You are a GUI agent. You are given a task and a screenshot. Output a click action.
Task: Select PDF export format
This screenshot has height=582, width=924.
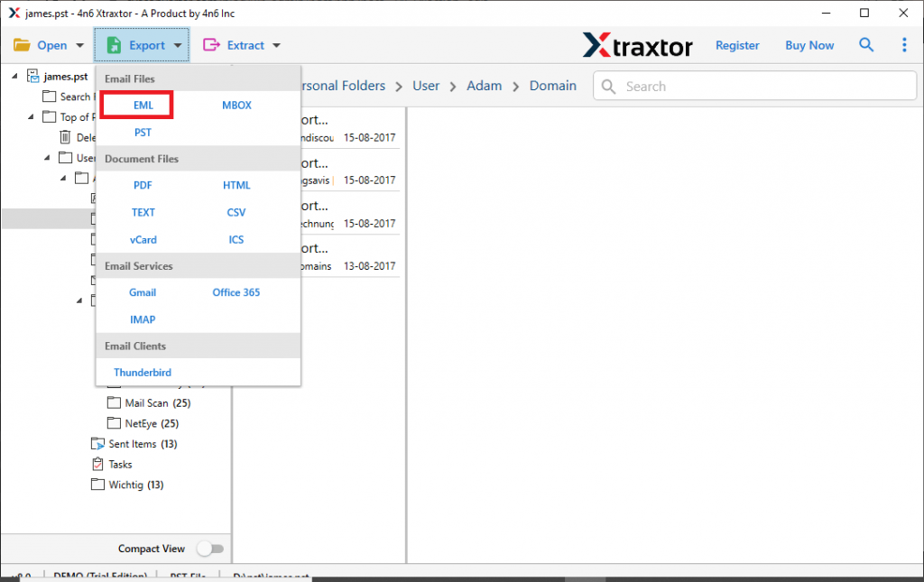pos(143,185)
